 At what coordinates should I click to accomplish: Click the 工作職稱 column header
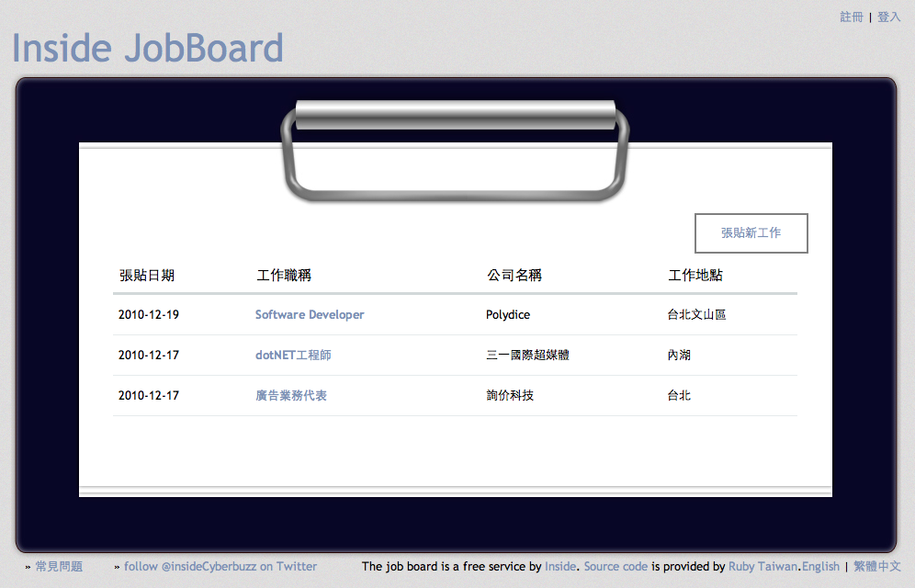point(284,276)
